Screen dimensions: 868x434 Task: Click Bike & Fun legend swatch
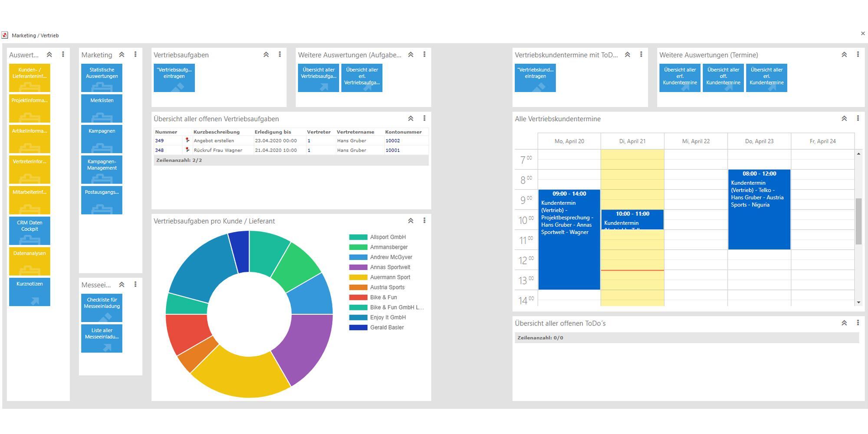358,298
